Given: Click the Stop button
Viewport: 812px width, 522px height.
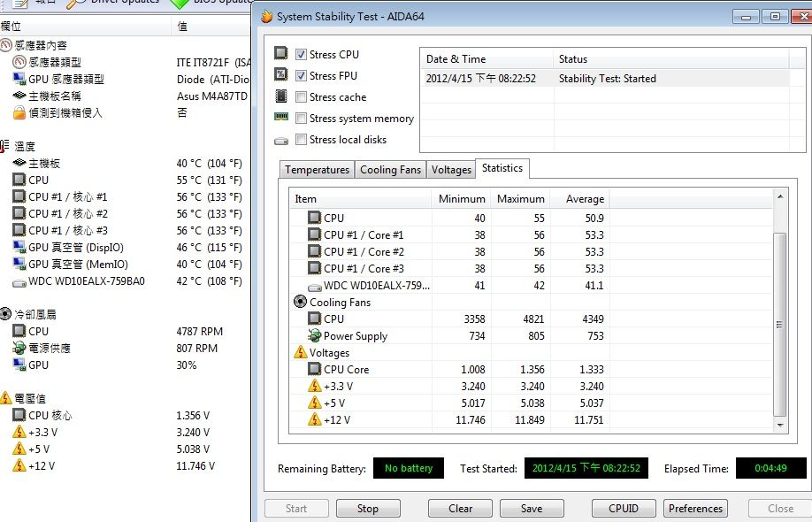Looking at the screenshot, I should point(368,509).
